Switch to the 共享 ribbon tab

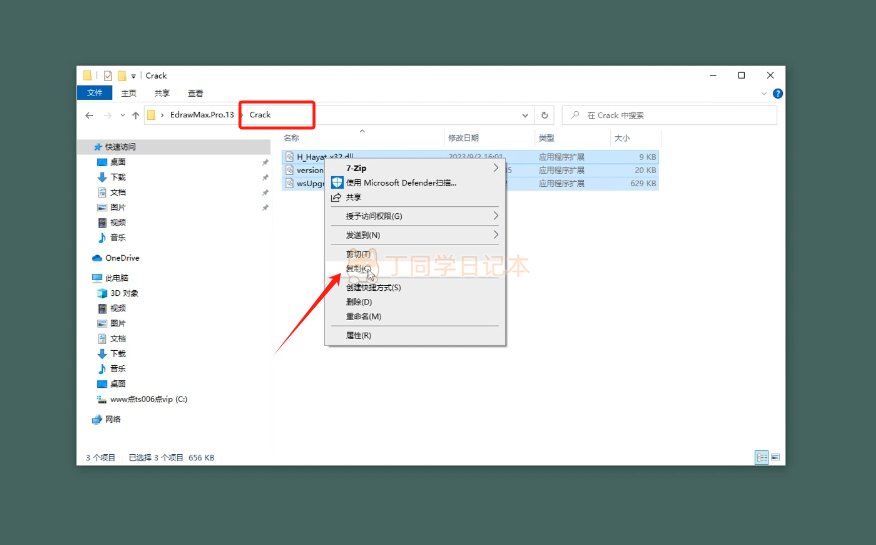click(162, 93)
